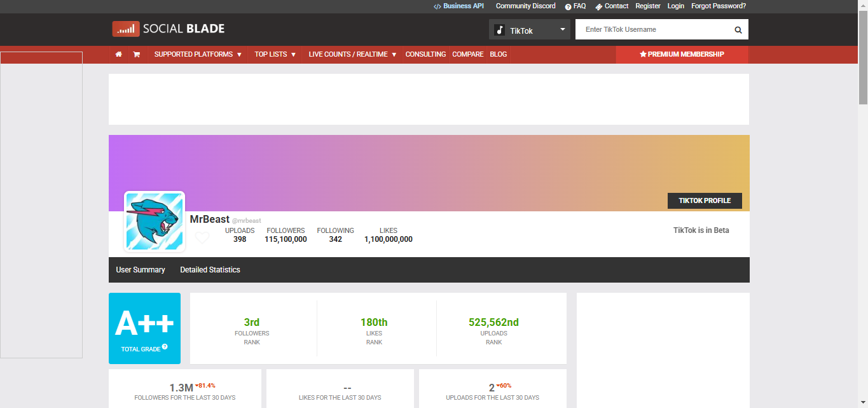This screenshot has width=868, height=408.
Task: Click the Premium Membership button
Action: (682, 55)
